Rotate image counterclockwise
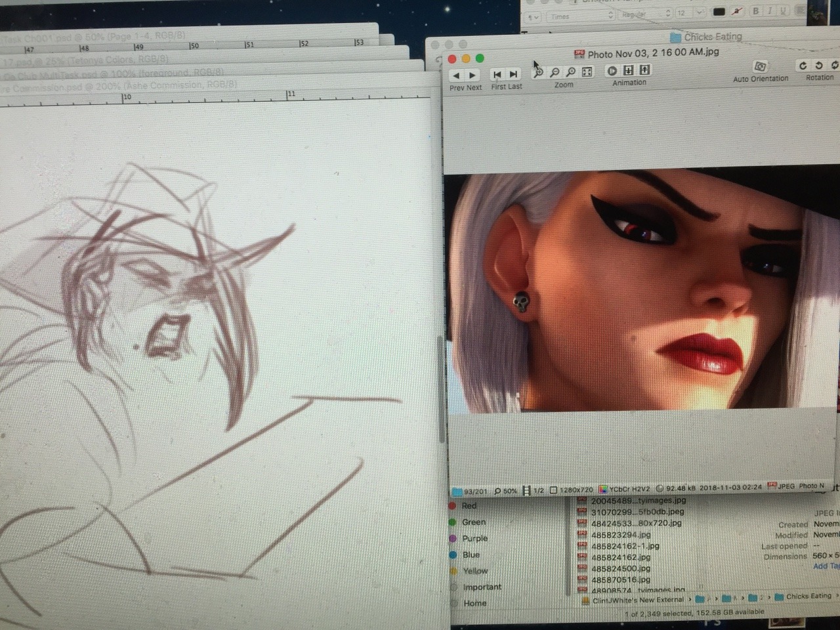The width and height of the screenshot is (840, 630). 818,66
